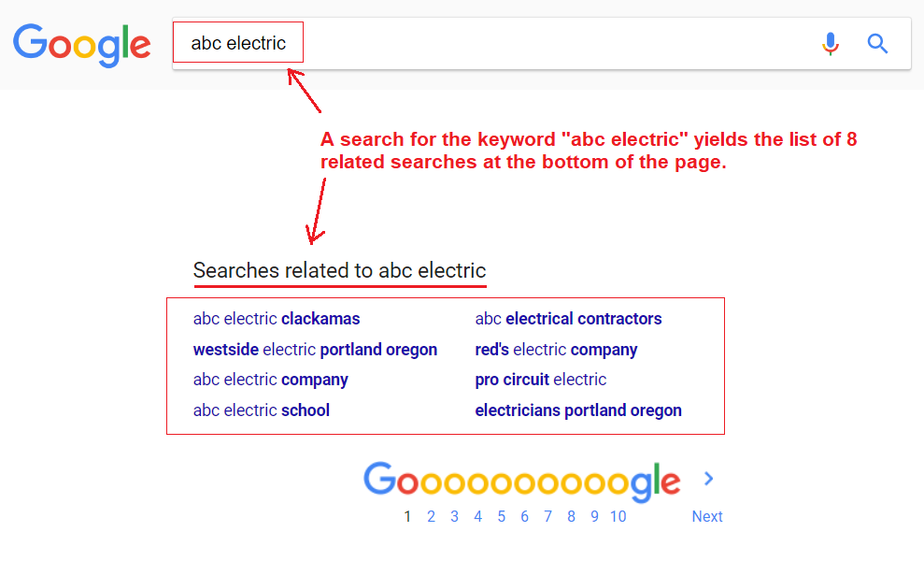Image resolution: width=924 pixels, height=561 pixels.
Task: Click the microphone icon for voice search
Action: 830,43
